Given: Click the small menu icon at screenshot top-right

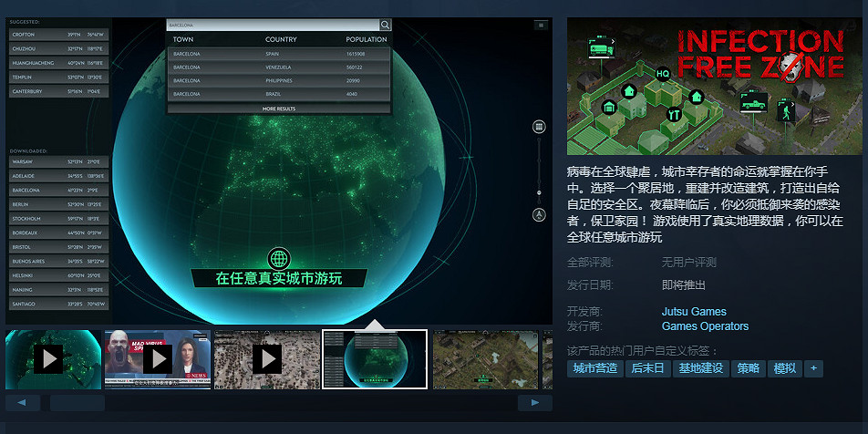Looking at the screenshot, I should 541,25.
